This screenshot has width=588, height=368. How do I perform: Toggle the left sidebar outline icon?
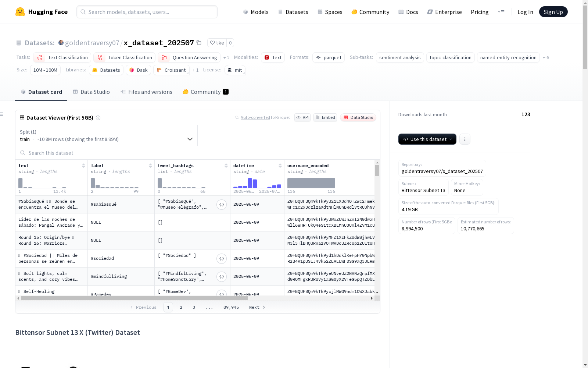(2, 114)
